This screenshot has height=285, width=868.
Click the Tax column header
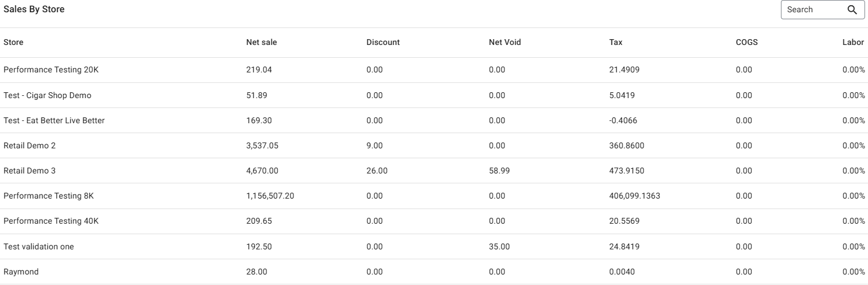(x=615, y=43)
